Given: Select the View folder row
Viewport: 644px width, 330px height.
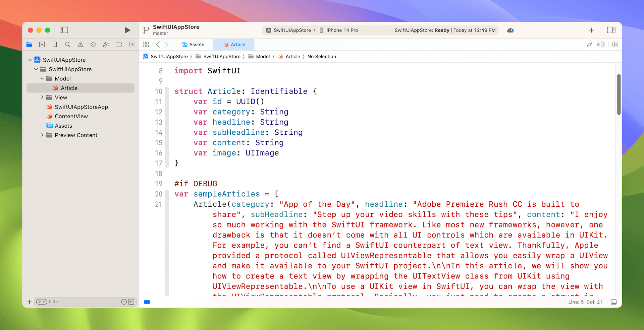Looking at the screenshot, I should point(80,97).
